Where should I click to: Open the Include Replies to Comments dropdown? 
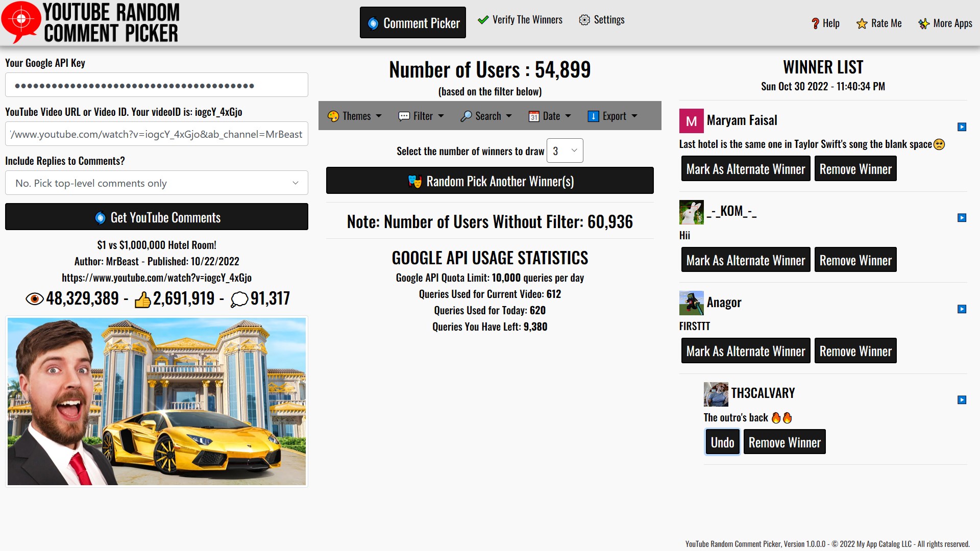156,183
